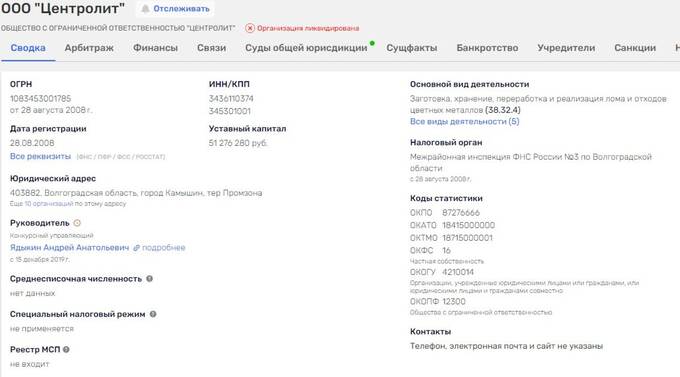Click the 10 организаций address link
The image size is (680, 377).
[x=49, y=203]
